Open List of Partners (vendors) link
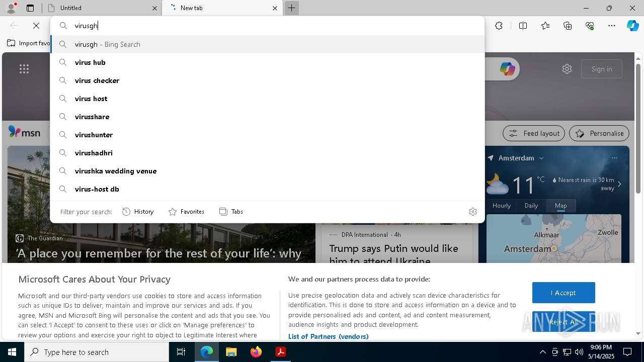The height and width of the screenshot is (362, 644). (328, 336)
